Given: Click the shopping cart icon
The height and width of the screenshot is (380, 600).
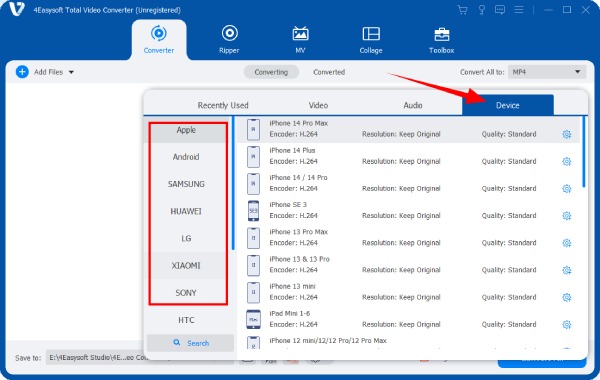Looking at the screenshot, I should [x=463, y=10].
